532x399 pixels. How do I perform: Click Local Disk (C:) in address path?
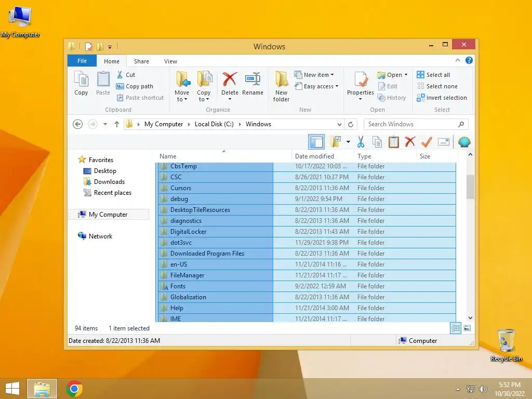coord(214,124)
